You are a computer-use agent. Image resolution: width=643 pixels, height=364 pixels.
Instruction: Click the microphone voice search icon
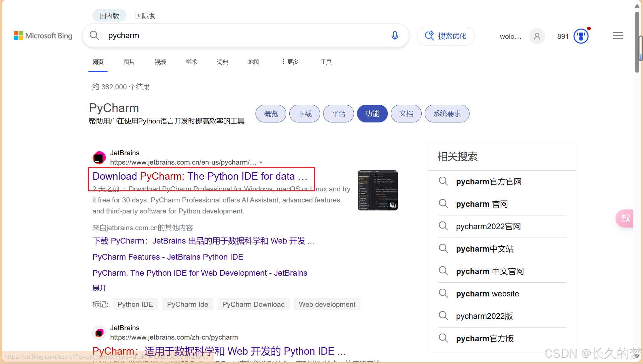[395, 35]
